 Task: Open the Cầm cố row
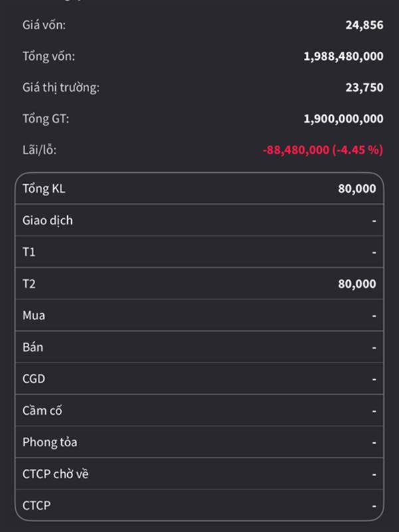pos(199,410)
